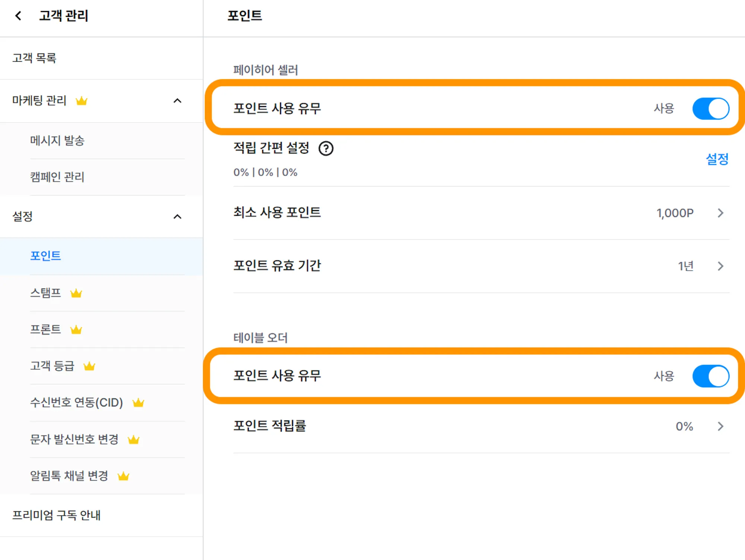Click the help icon beside 적립 간편 설정
This screenshot has width=745, height=560.
(326, 149)
